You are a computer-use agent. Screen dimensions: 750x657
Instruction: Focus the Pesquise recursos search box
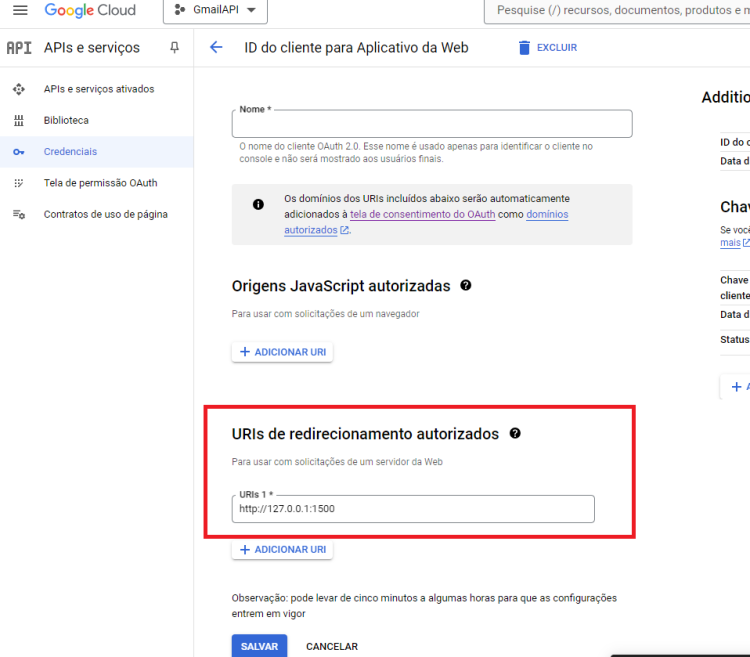(x=617, y=10)
